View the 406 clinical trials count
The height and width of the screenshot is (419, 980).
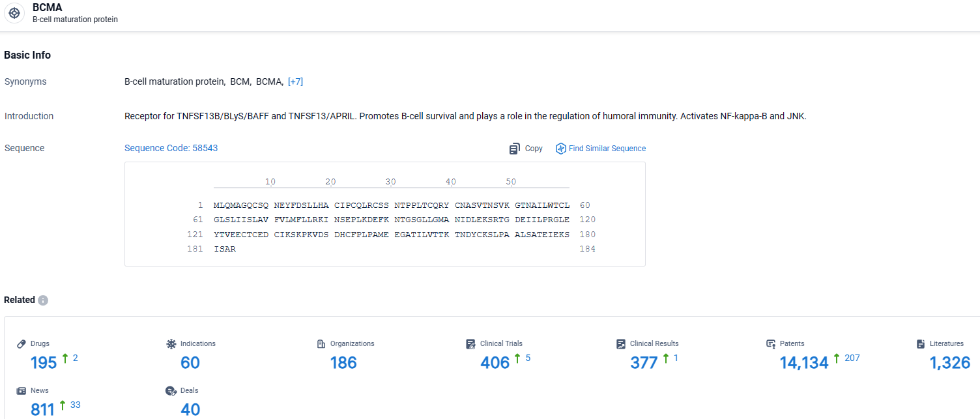[495, 363]
